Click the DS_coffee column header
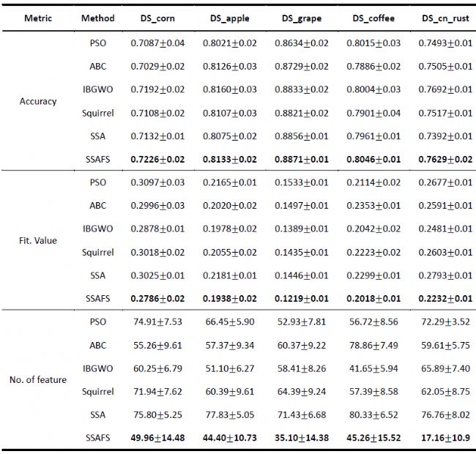Screen dimensions: 476x454 (373, 18)
